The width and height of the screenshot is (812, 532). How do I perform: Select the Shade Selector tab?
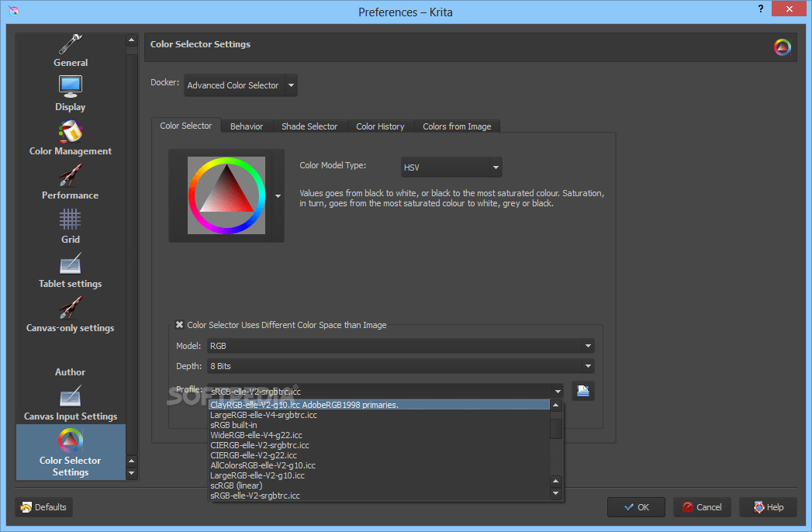(x=309, y=126)
